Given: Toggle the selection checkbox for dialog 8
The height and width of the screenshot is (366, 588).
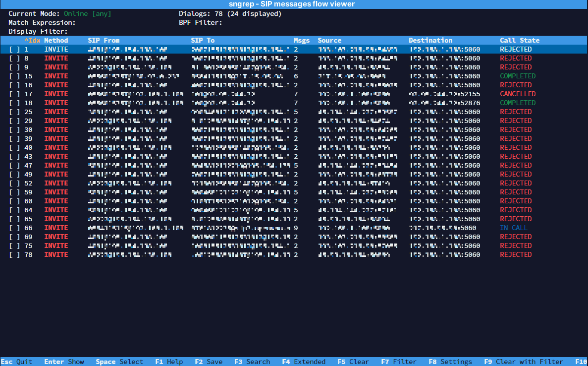Looking at the screenshot, I should pyautogui.click(x=15, y=59).
